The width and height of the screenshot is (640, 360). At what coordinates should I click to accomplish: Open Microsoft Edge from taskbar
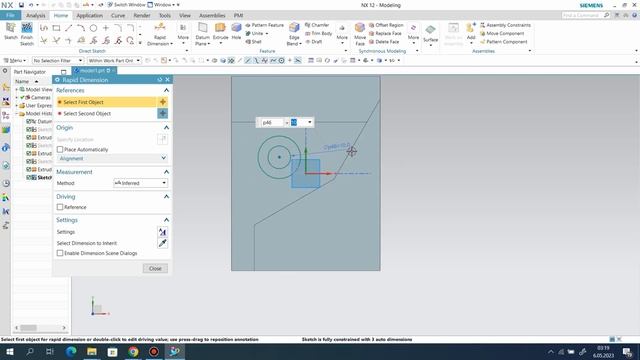click(x=71, y=351)
